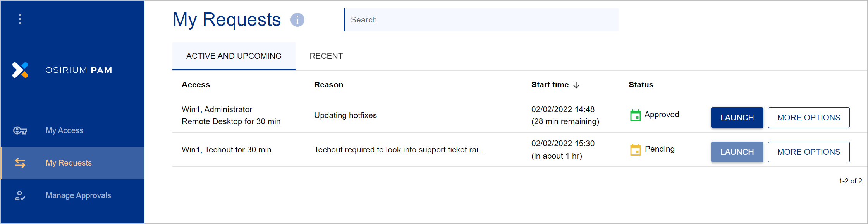The width and height of the screenshot is (868, 224).
Task: Switch to the Recent tab
Action: (326, 56)
